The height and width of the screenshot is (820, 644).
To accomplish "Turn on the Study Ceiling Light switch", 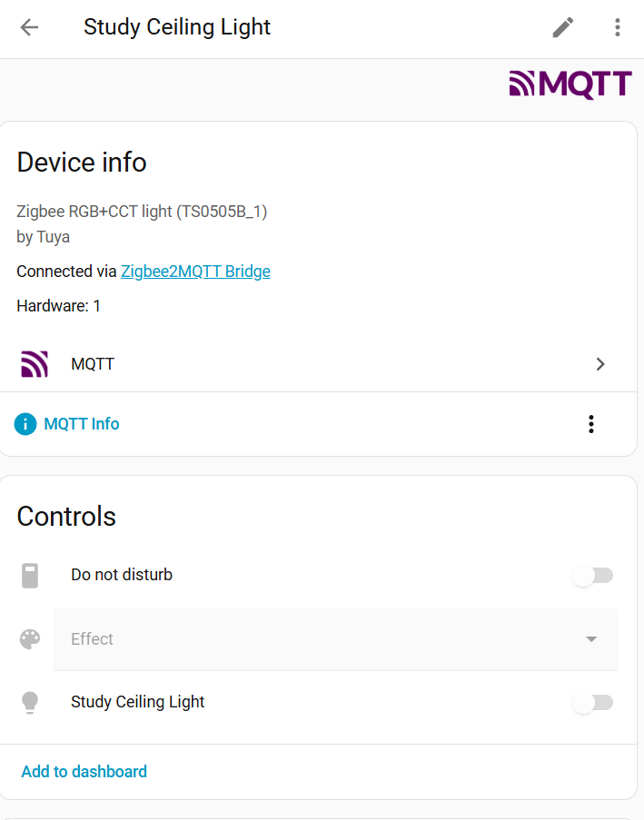I will [592, 702].
